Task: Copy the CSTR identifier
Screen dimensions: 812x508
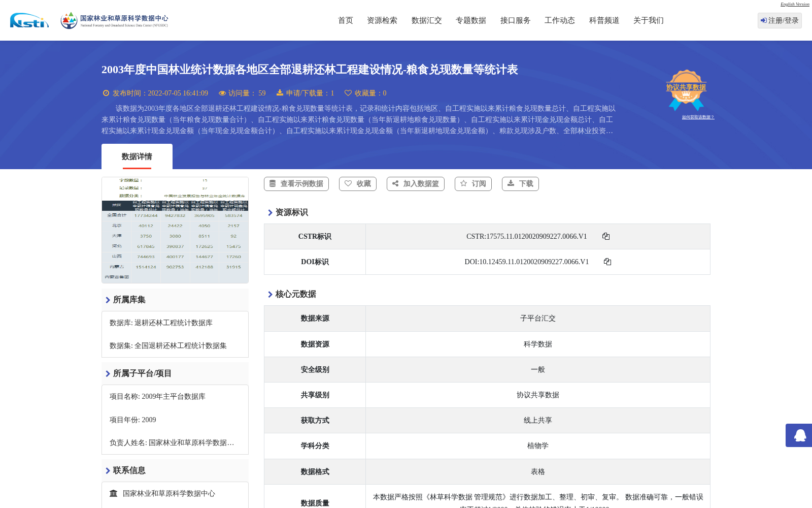Action: tap(606, 236)
